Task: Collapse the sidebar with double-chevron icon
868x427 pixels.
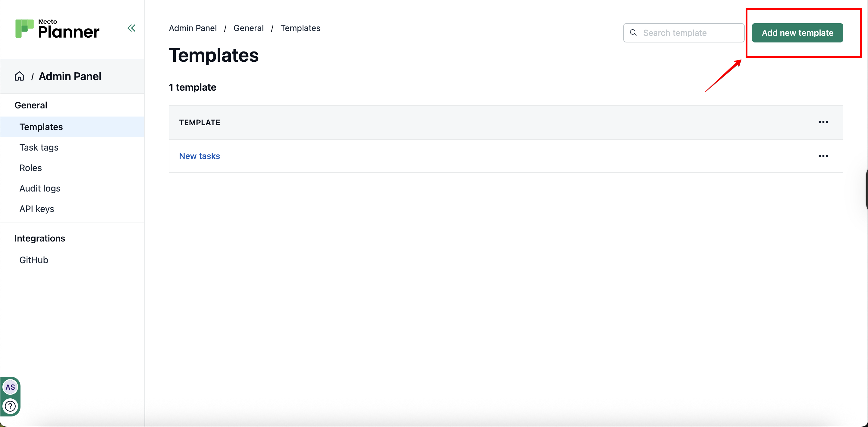Action: pos(131,28)
